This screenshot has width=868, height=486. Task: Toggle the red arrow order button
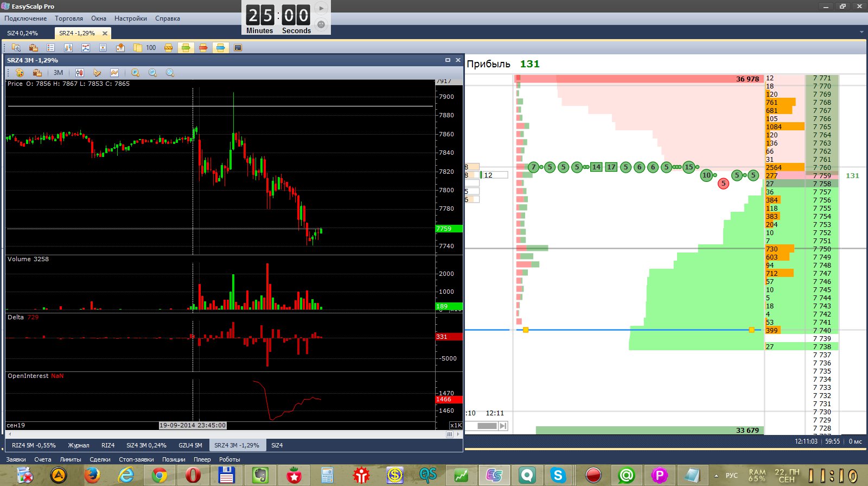203,48
